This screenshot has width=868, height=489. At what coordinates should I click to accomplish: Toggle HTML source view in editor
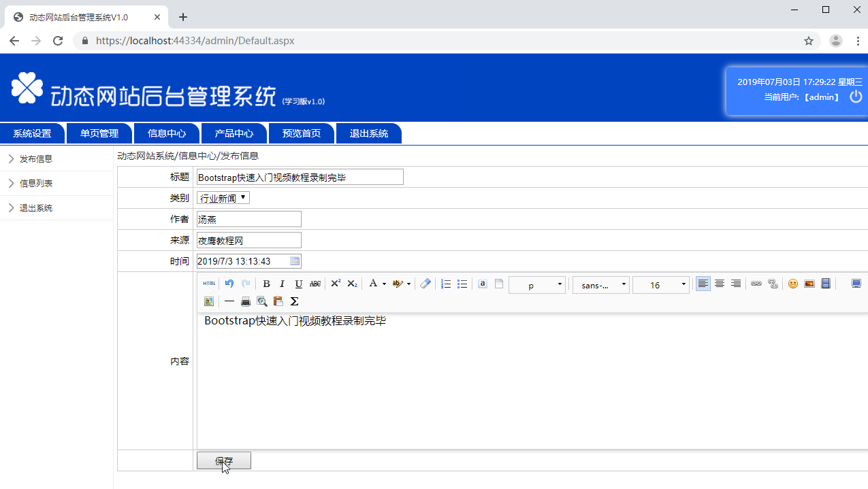point(209,284)
